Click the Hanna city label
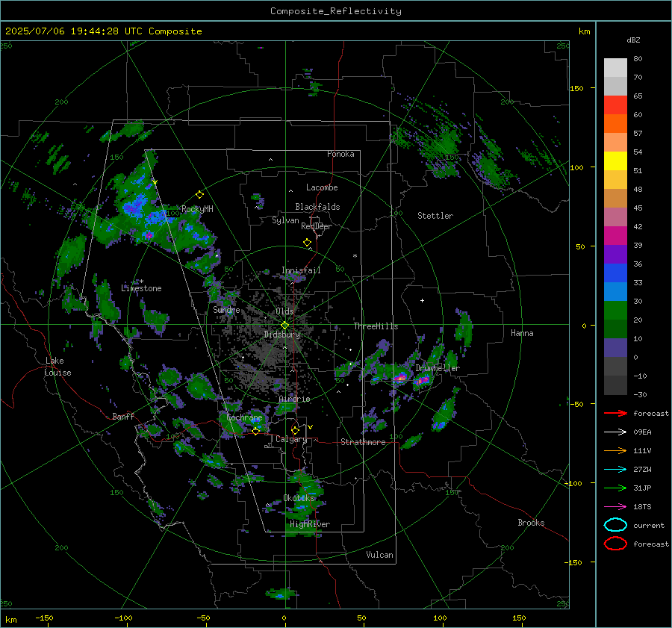Viewport: 672px width, 628px height. (x=522, y=333)
